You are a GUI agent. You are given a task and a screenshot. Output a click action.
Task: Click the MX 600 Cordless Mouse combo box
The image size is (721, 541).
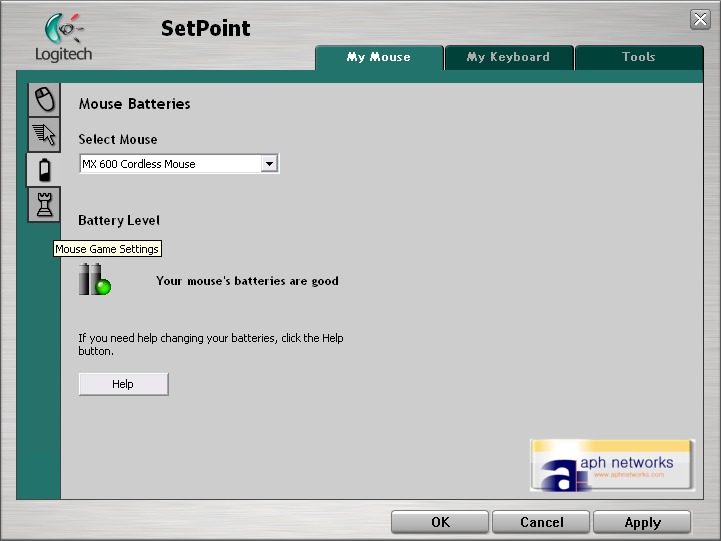click(x=169, y=164)
